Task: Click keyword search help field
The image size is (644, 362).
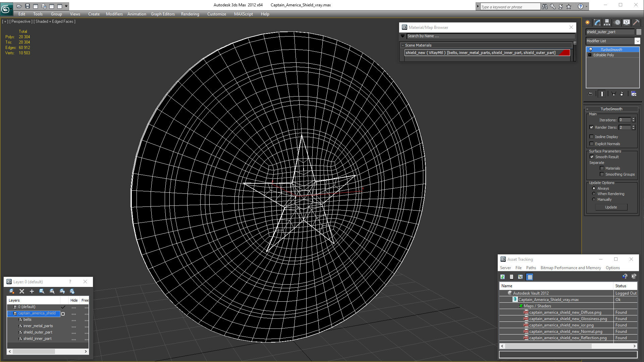Action: [x=510, y=7]
